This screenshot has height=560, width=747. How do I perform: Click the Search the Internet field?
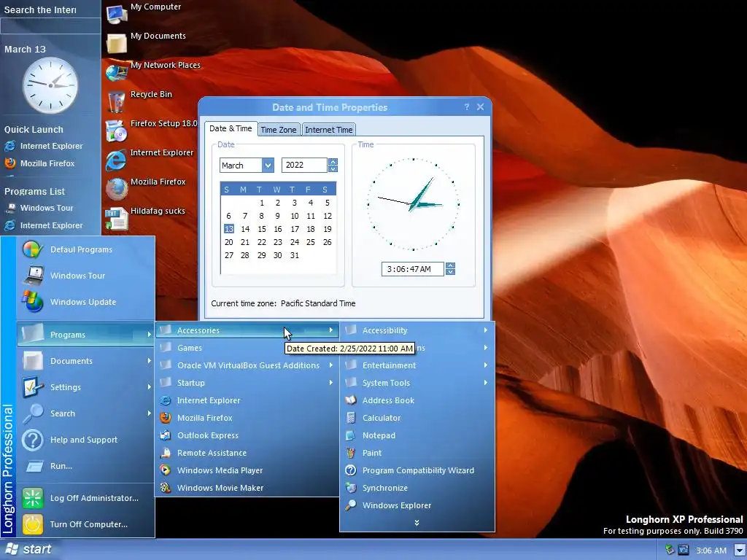pyautogui.click(x=50, y=26)
